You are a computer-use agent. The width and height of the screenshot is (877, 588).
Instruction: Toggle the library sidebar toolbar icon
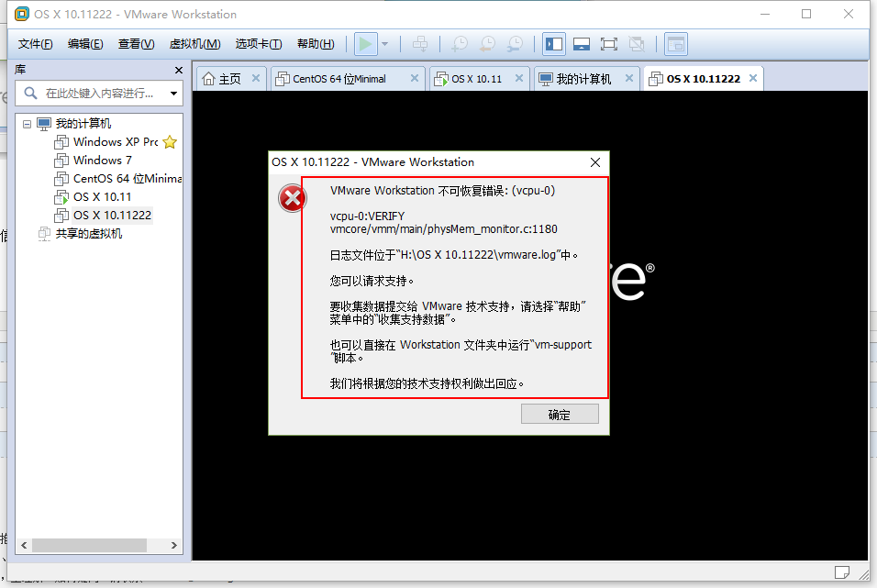pyautogui.click(x=554, y=44)
